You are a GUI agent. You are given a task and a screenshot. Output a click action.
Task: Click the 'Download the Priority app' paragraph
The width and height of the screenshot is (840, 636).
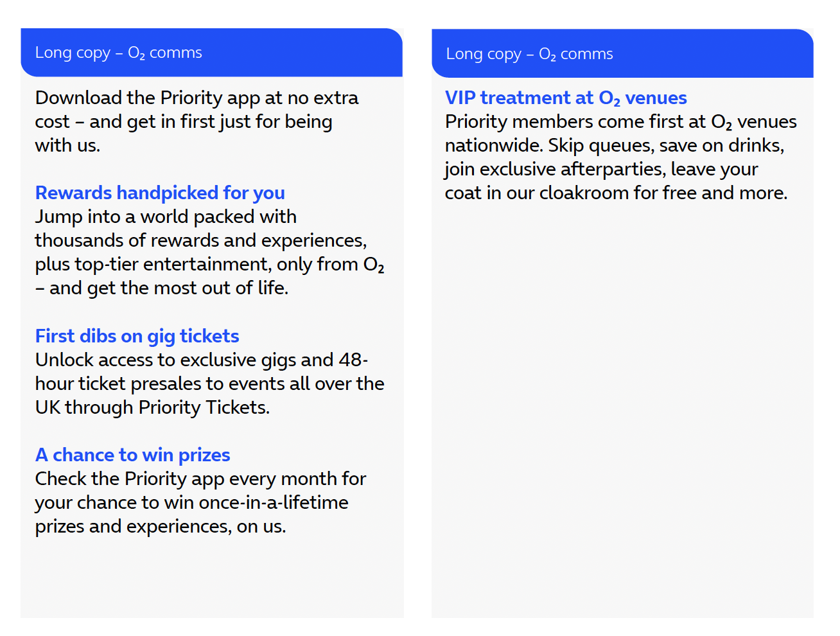tap(197, 121)
